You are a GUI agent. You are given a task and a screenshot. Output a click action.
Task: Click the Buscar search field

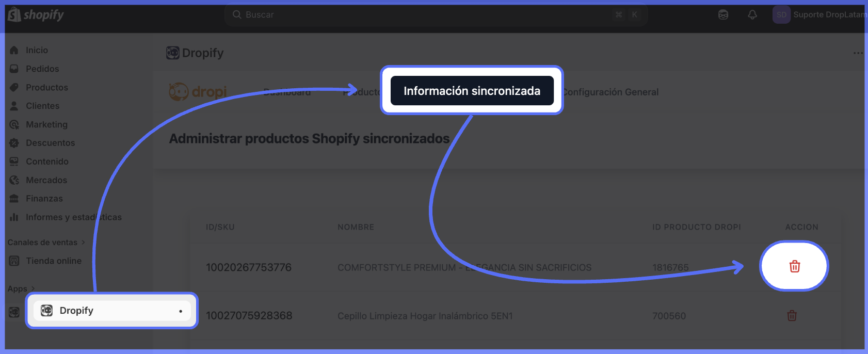(423, 15)
